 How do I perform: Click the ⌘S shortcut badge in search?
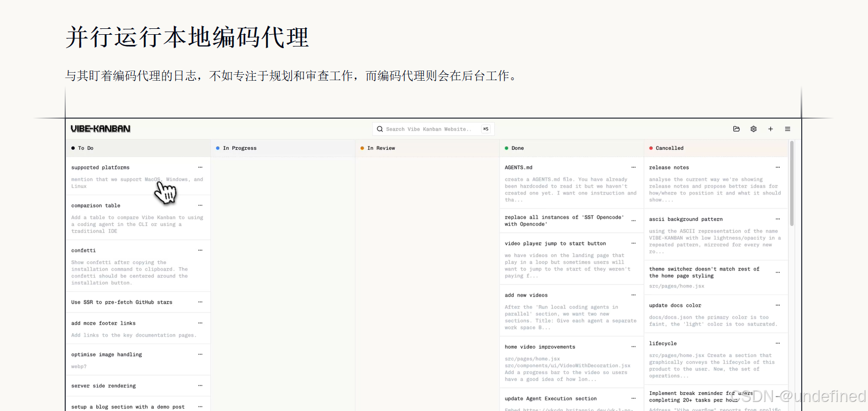[486, 129]
